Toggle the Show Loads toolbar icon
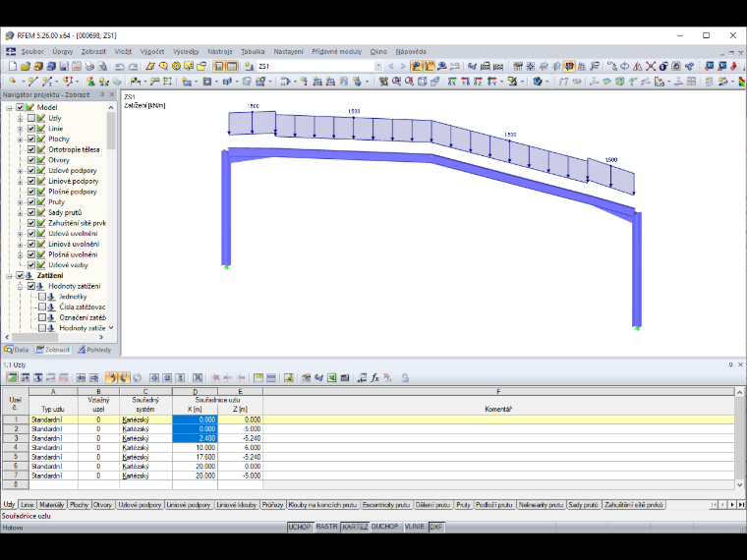 pyautogui.click(x=416, y=67)
